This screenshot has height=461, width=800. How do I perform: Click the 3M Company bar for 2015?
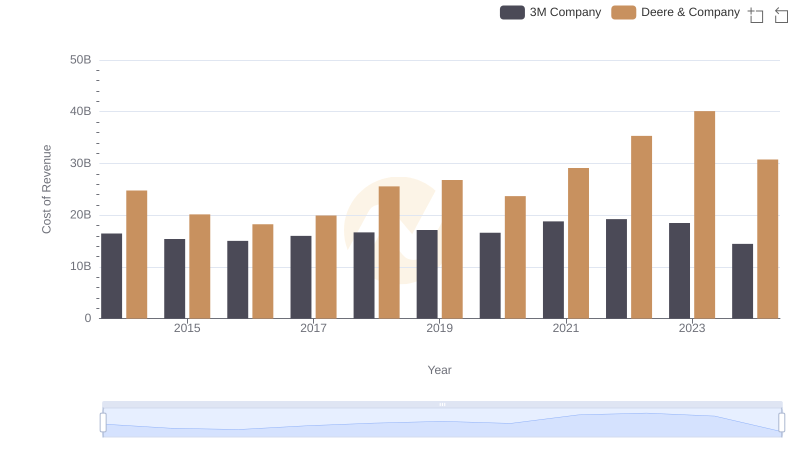point(174,279)
